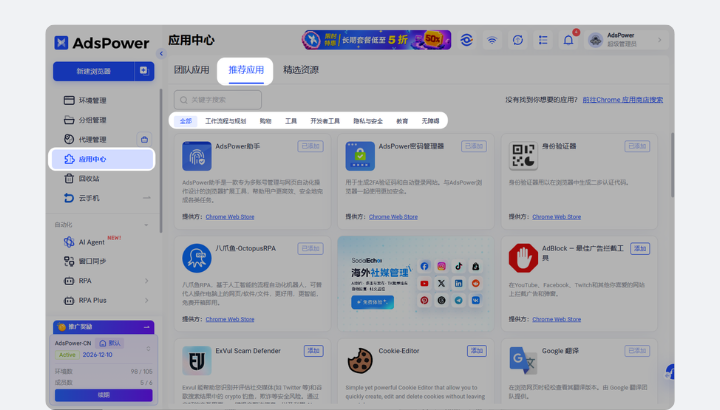Click the 海外社媒管理 SocialEcho banner
The image size is (720, 410).
416,284
